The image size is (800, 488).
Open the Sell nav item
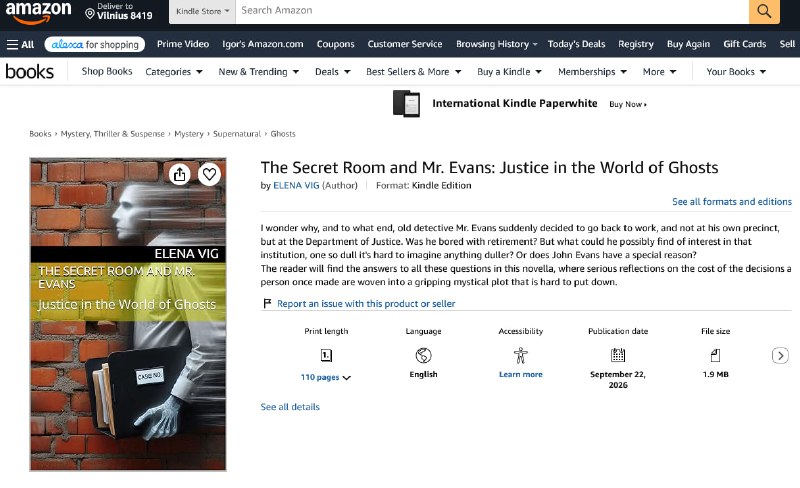[787, 44]
